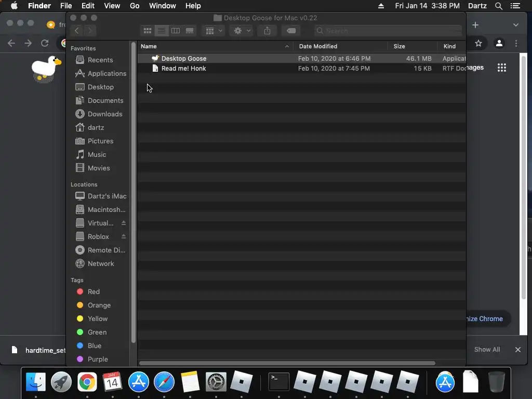Open Desktop folder in sidebar

tap(99, 87)
